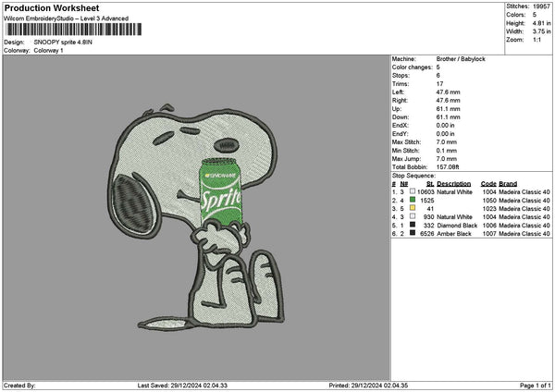
Task: Click the Page 1 of 1 indicator
Action: (536, 386)
